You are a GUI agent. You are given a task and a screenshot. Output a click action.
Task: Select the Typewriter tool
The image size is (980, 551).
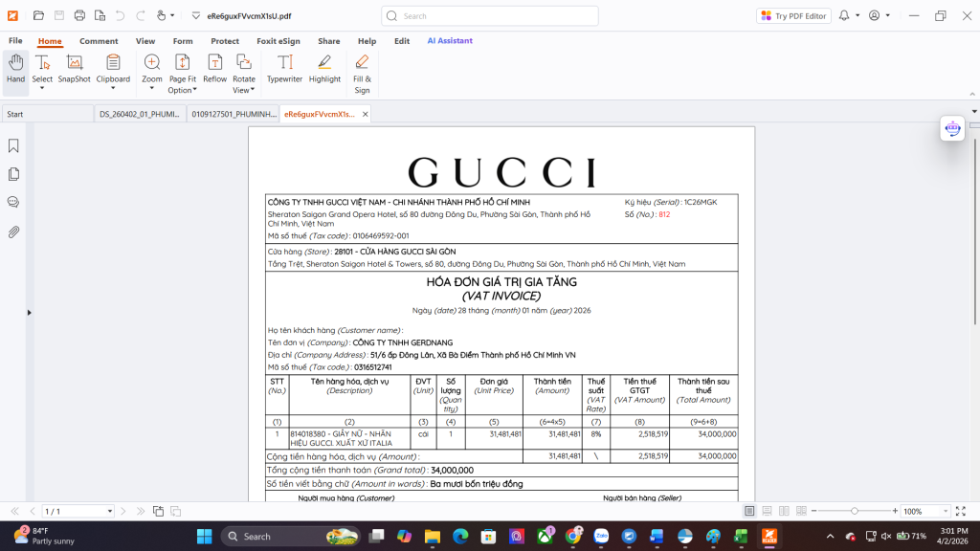pos(284,69)
